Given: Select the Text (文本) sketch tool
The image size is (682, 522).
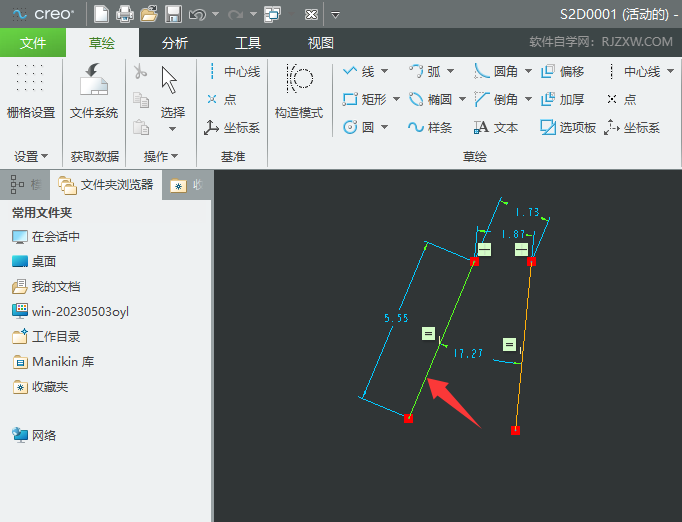Looking at the screenshot, I should click(x=496, y=127).
